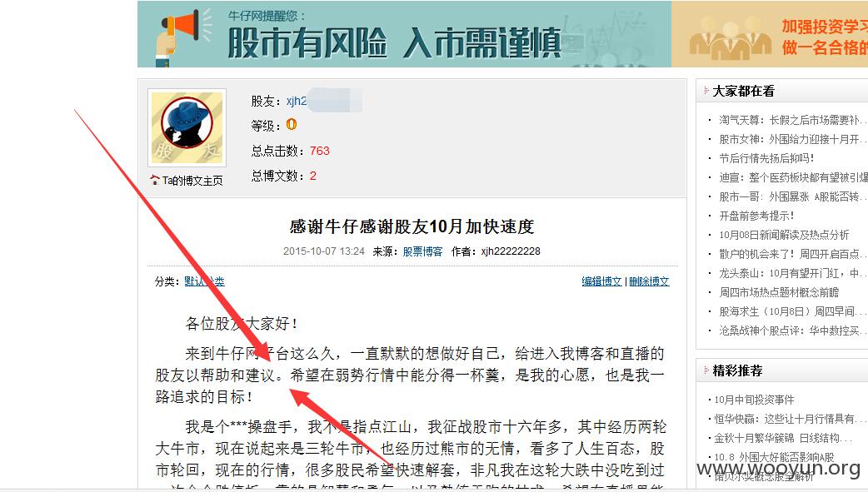Click the 精彩推荐 section header

[x=737, y=370]
